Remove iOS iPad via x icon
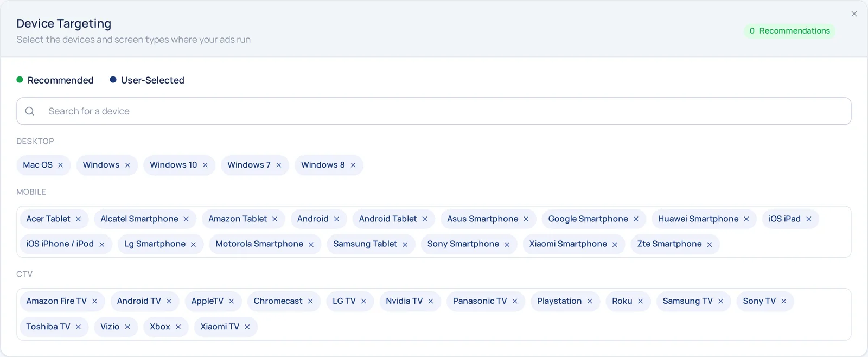This screenshot has height=357, width=868. coord(809,219)
